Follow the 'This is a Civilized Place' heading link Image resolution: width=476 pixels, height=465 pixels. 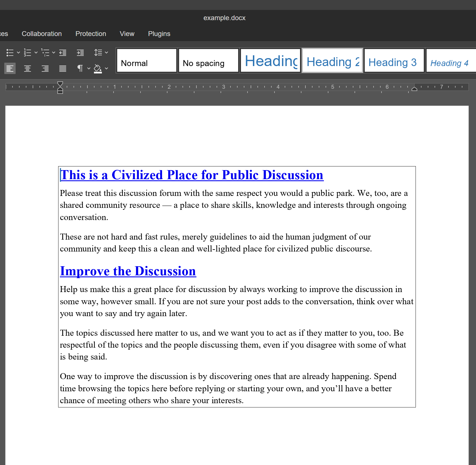[x=192, y=175]
